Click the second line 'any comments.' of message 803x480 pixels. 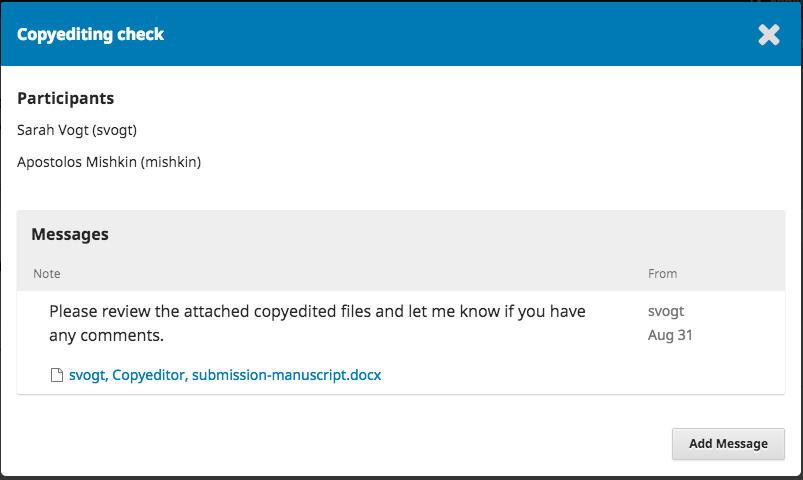[107, 336]
